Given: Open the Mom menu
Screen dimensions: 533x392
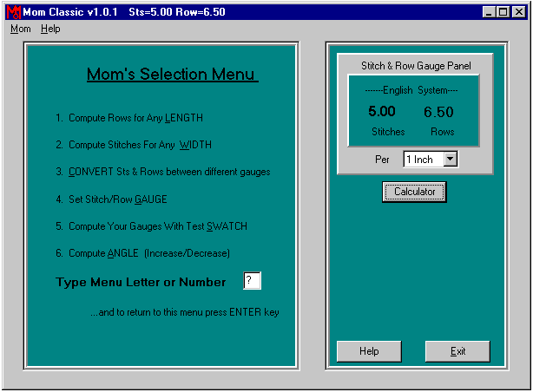Looking at the screenshot, I should pyautogui.click(x=20, y=29).
